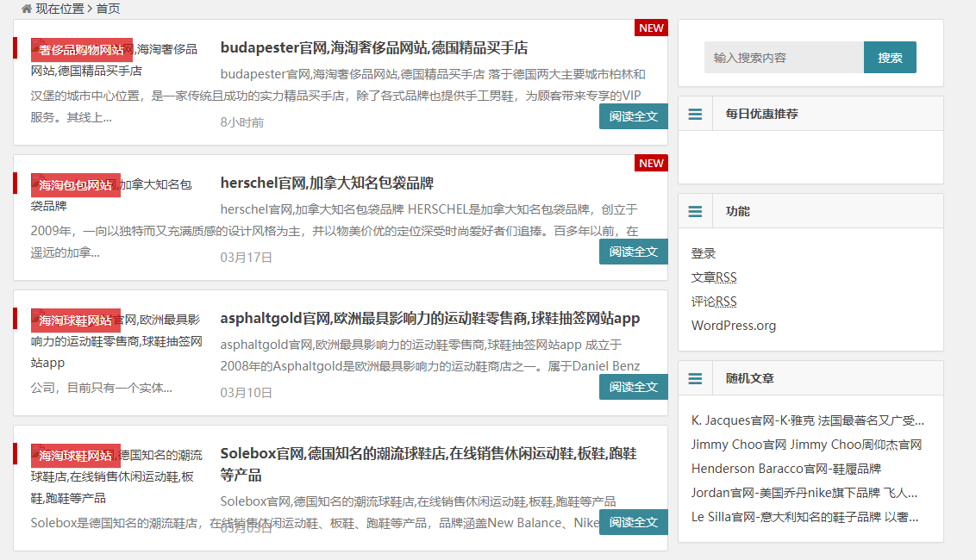Click NEW badge on budapester post

[651, 28]
